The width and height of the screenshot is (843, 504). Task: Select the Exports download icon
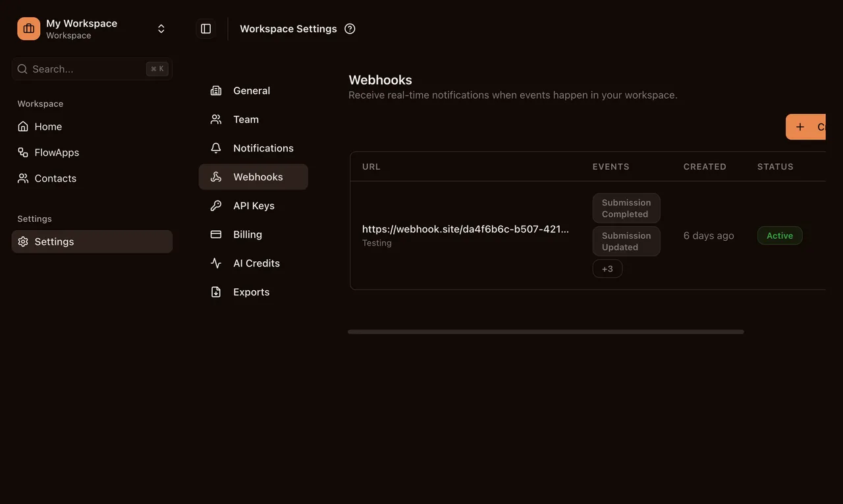click(216, 291)
